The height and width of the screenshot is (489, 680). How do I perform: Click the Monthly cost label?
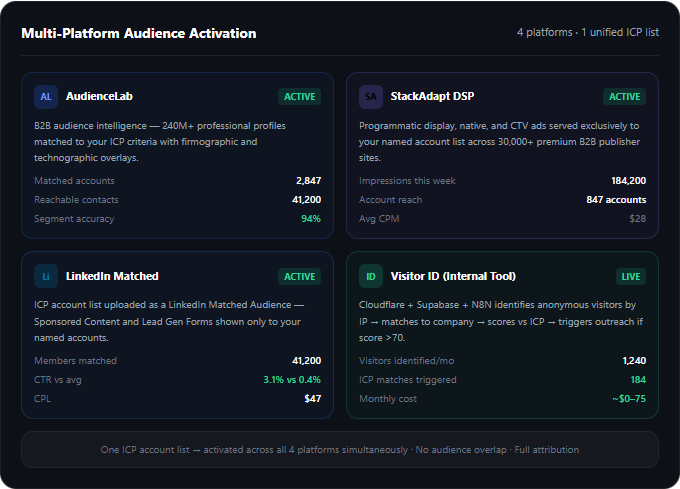[x=388, y=399]
